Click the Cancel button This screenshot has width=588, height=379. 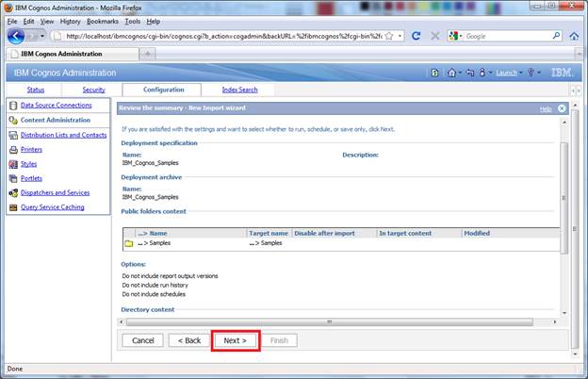point(143,340)
